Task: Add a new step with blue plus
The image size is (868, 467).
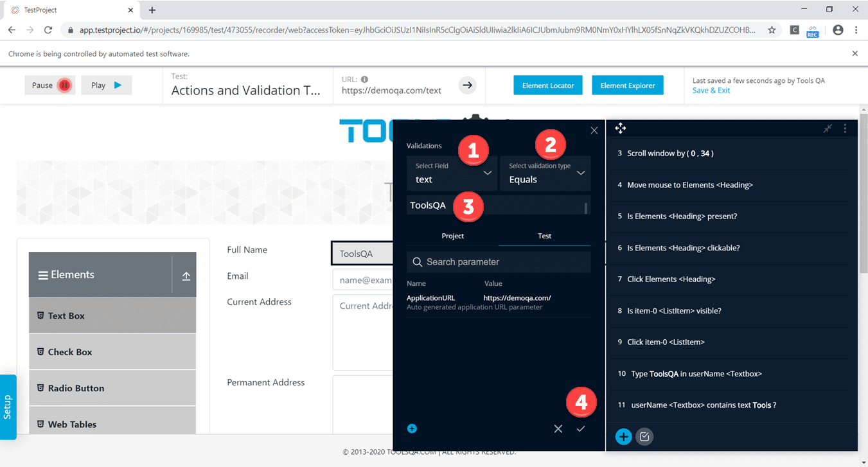Action: [x=623, y=437]
